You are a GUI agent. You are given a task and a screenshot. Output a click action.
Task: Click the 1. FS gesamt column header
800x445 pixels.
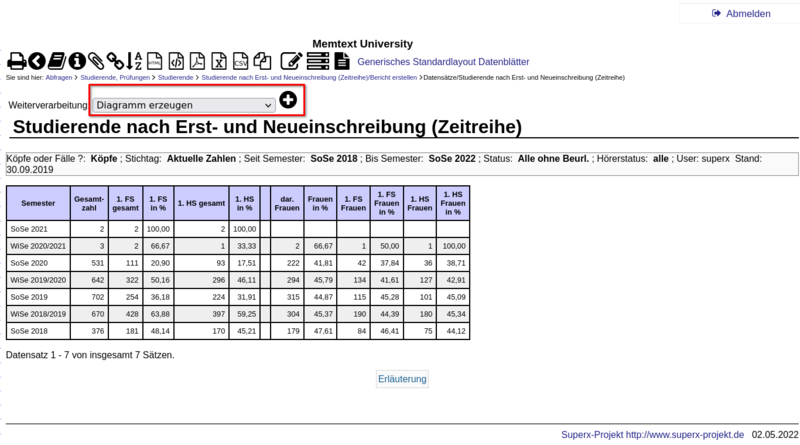125,203
